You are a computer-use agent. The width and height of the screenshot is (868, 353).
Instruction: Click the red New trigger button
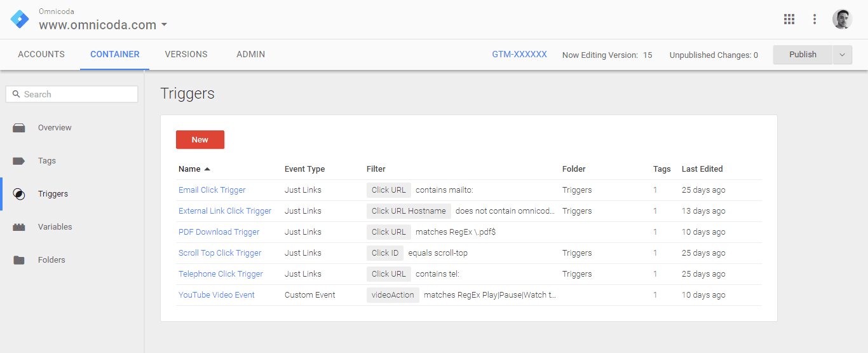(x=200, y=140)
